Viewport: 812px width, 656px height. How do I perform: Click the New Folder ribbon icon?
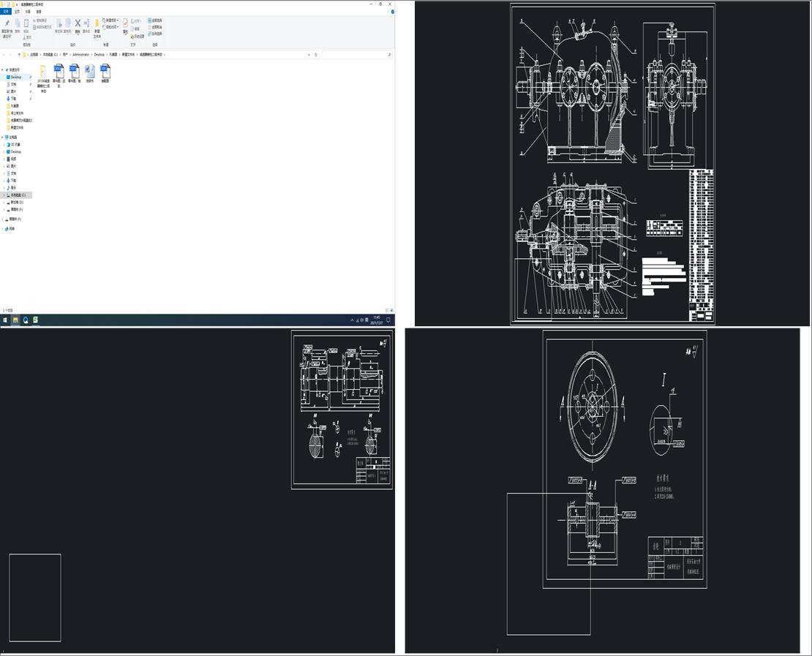click(97, 25)
